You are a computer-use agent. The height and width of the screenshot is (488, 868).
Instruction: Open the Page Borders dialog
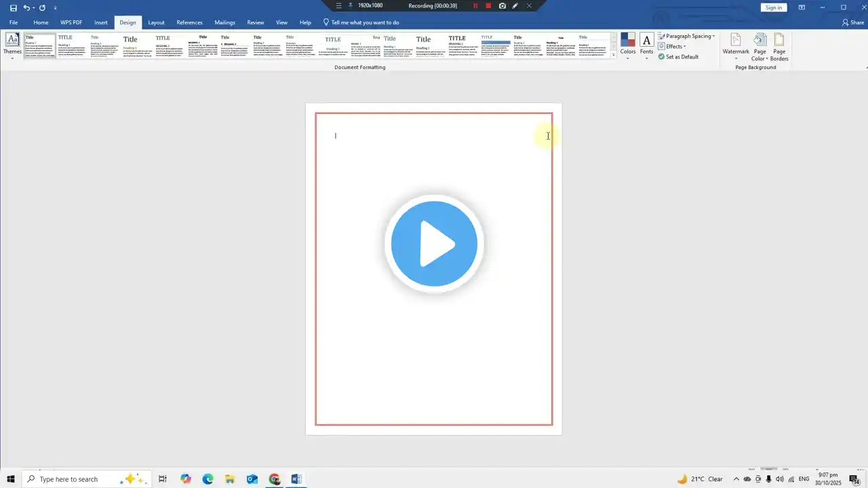point(779,46)
